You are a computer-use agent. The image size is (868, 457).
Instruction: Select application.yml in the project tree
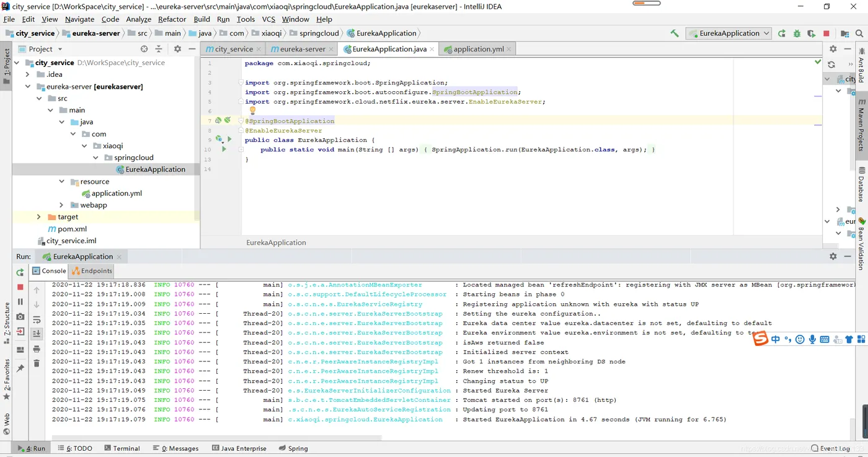[x=117, y=193]
